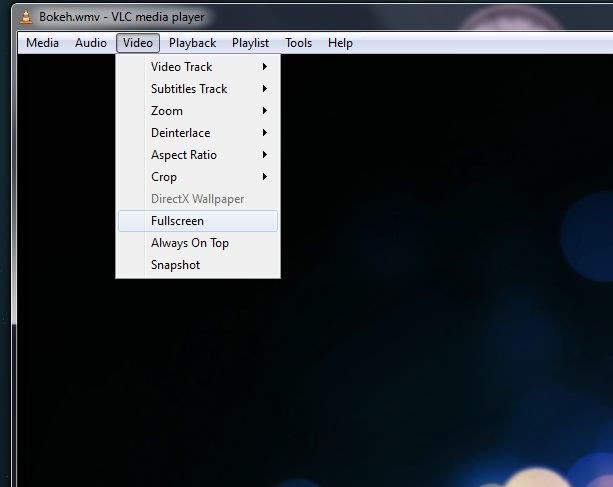The height and width of the screenshot is (487, 613).
Task: Expand the Crop submenu
Action: [x=198, y=177]
